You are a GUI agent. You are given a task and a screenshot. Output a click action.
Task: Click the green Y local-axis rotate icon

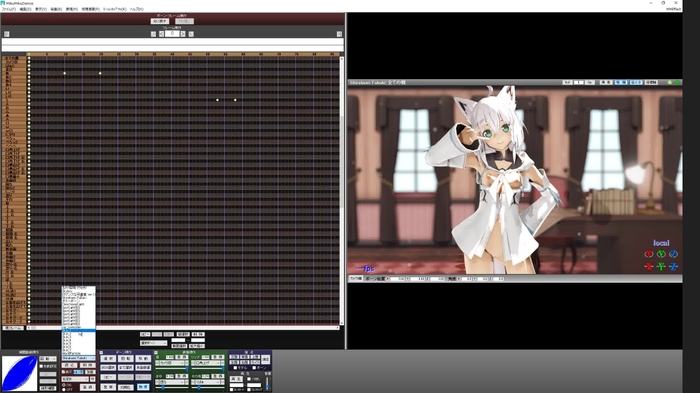[661, 254]
